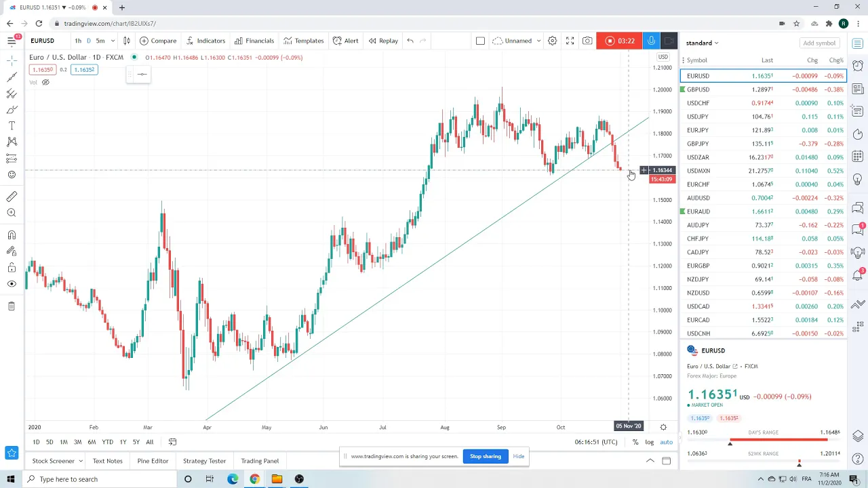Toggle auto scale
This screenshot has width=868, height=488.
coord(666,442)
